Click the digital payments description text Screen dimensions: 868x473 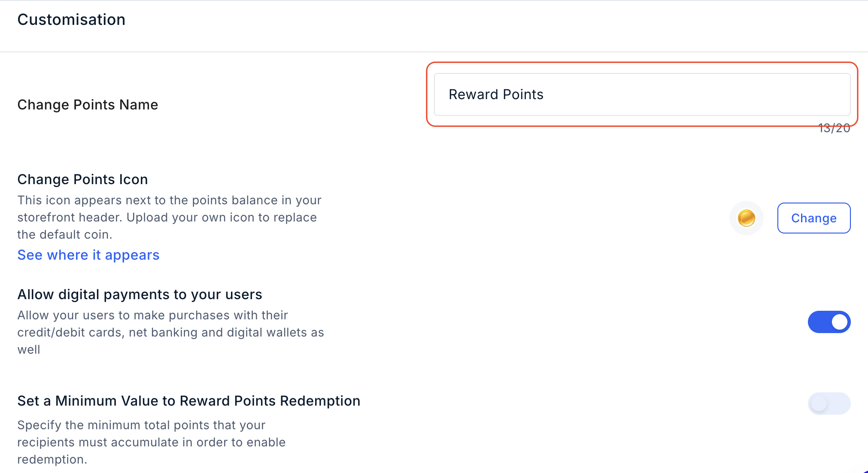[x=170, y=332]
